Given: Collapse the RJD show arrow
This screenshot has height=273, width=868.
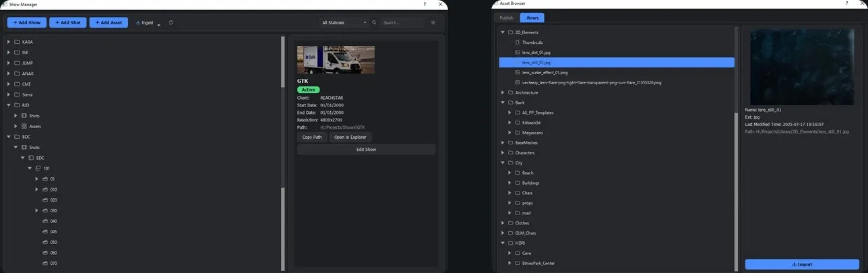Looking at the screenshot, I should click(8, 105).
